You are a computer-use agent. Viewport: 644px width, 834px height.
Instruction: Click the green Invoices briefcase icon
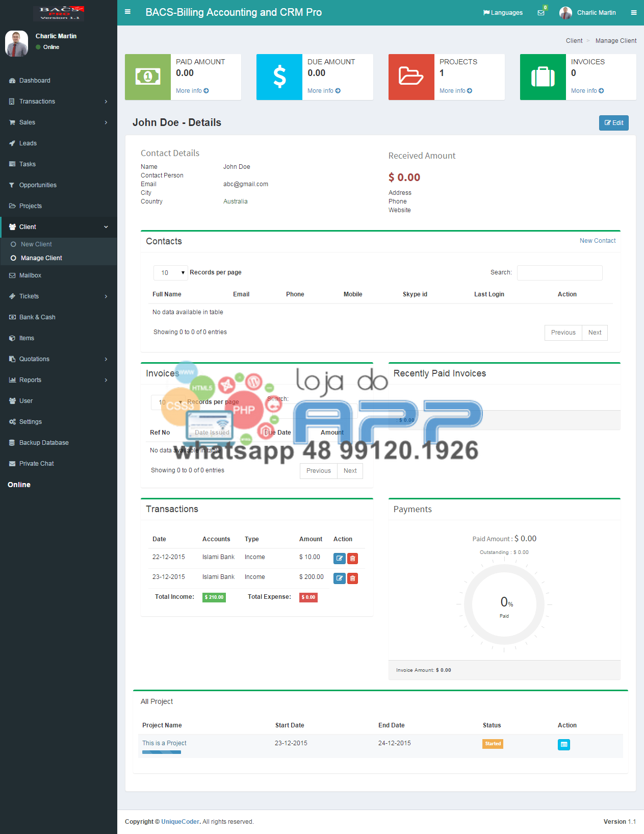[543, 77]
